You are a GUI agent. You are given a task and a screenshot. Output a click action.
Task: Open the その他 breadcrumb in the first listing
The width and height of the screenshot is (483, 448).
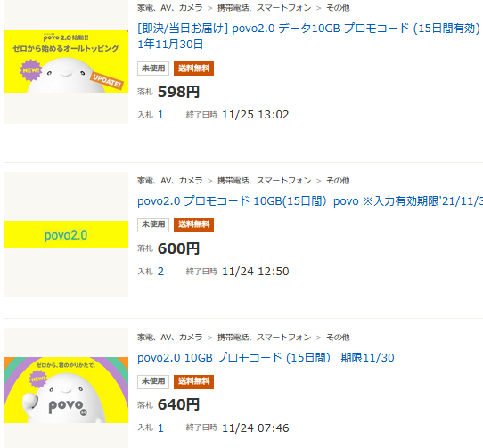(338, 8)
